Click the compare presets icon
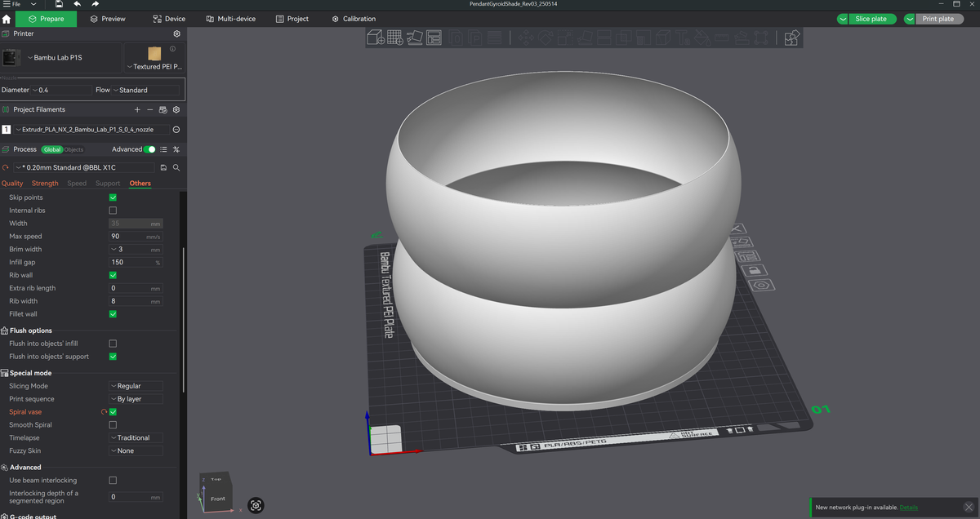 tap(176, 149)
